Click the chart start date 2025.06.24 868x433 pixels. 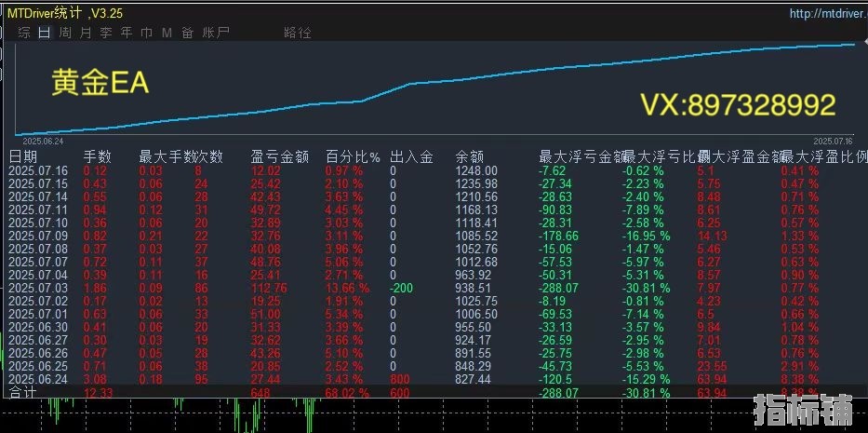(43, 142)
